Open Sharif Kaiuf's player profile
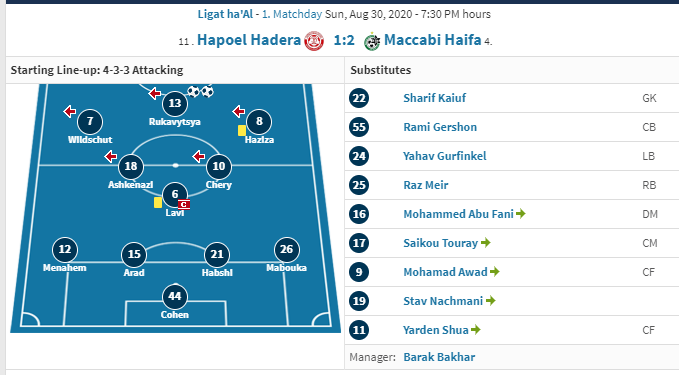This screenshot has height=375, width=679. coord(434,98)
